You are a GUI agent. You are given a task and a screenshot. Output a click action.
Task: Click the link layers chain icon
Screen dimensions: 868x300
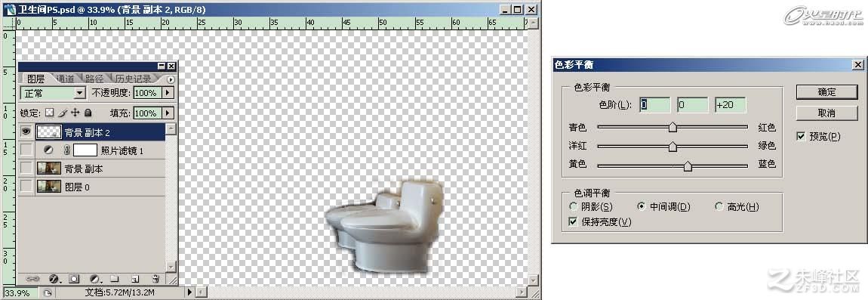point(33,278)
